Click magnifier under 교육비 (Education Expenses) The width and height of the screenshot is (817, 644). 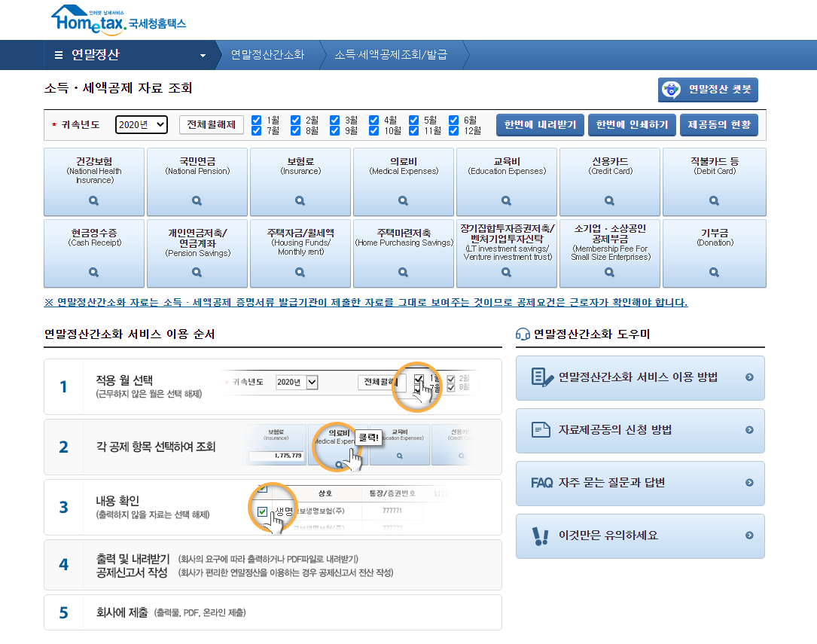(507, 200)
